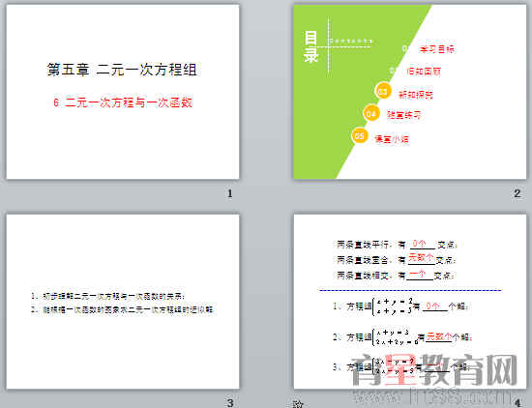Click the 新知探究 contents entry
Image resolution: width=532 pixels, height=408 pixels.
click(416, 95)
